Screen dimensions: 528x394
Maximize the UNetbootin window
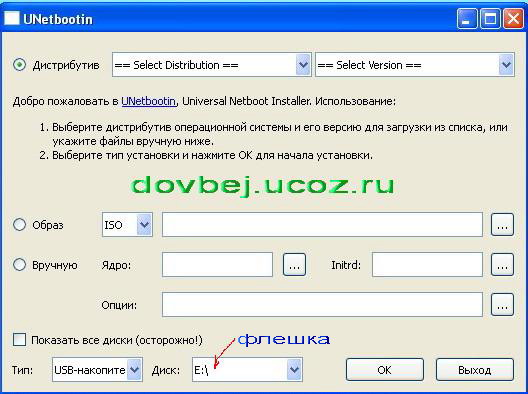tap(490, 19)
